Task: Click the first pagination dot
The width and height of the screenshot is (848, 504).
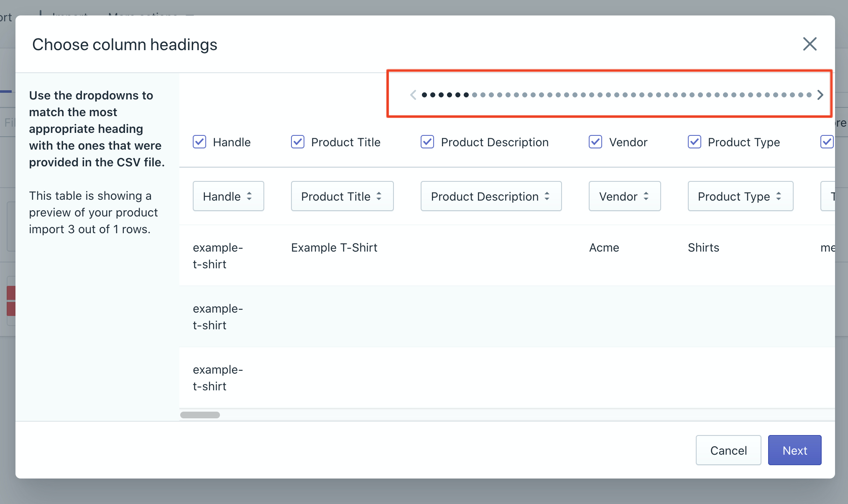Action: click(x=424, y=95)
